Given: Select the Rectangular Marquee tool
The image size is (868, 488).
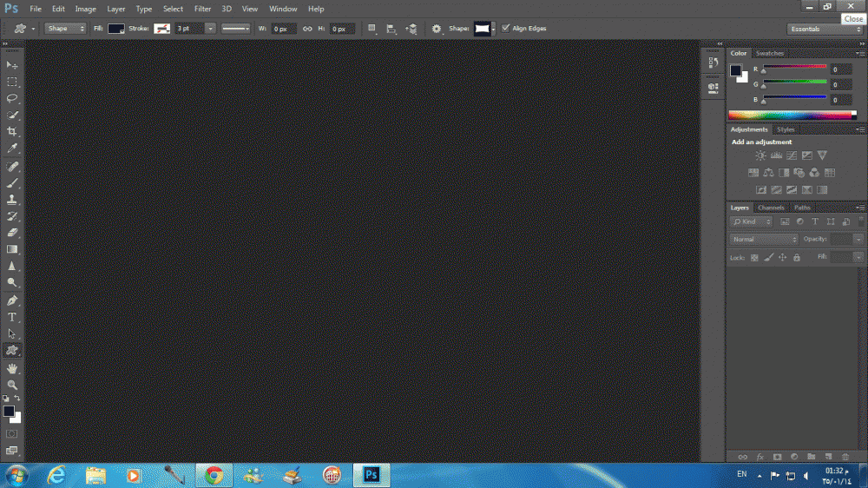Looking at the screenshot, I should pos(12,82).
